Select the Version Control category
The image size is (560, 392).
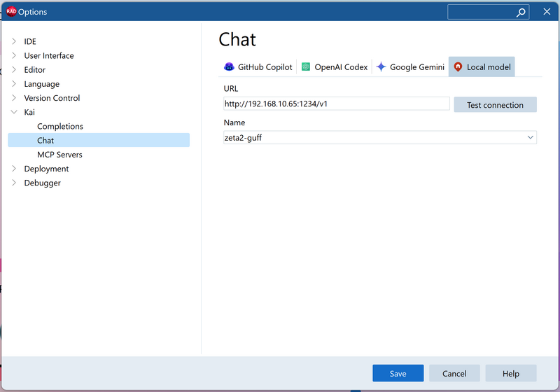tap(52, 98)
